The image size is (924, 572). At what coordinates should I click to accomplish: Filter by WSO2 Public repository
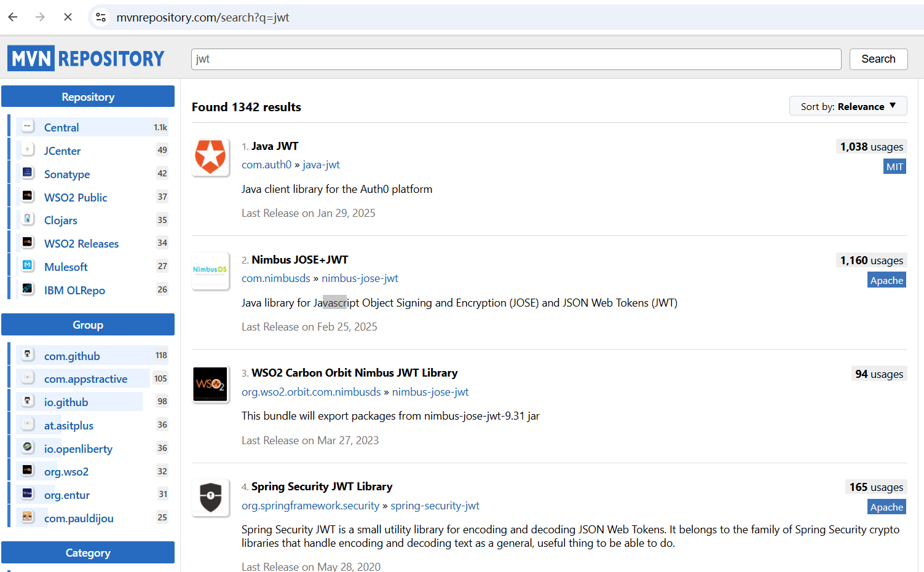click(x=76, y=197)
